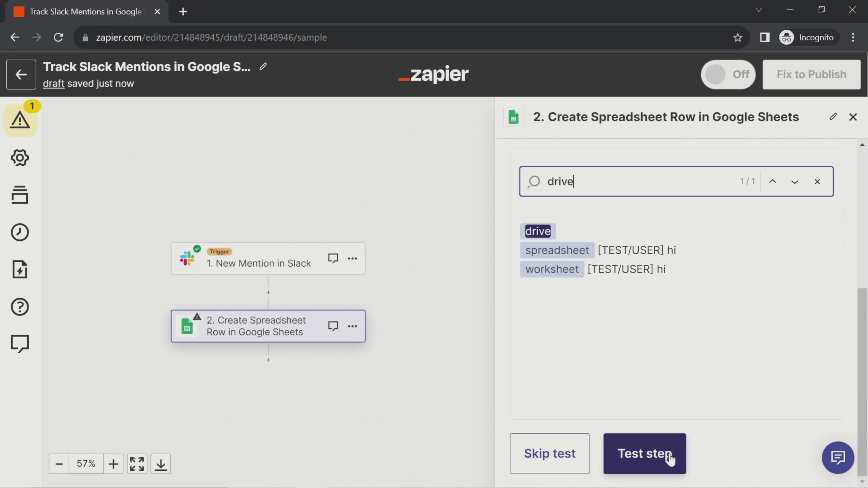Navigate to next search result with down arrow

click(x=795, y=181)
